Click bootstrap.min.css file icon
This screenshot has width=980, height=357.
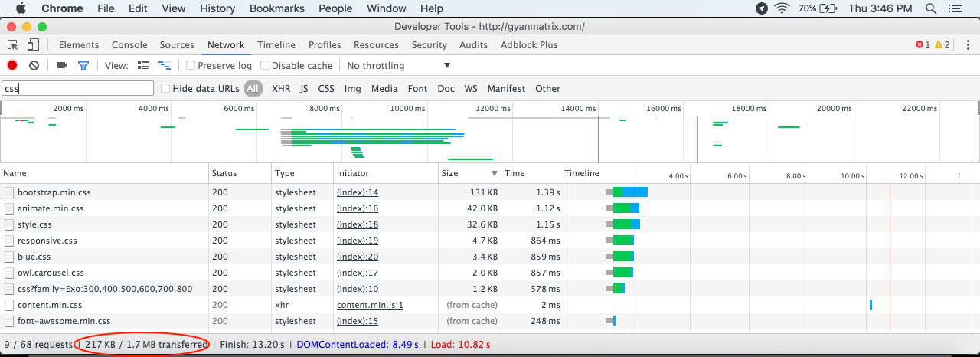9,192
